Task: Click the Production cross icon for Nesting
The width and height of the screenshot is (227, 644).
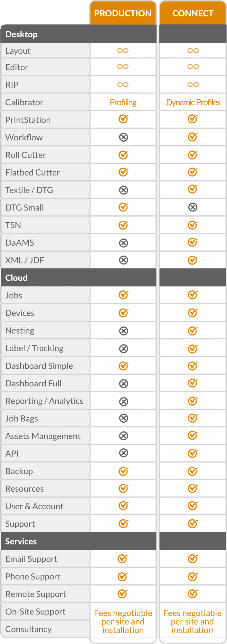Action: point(124,331)
